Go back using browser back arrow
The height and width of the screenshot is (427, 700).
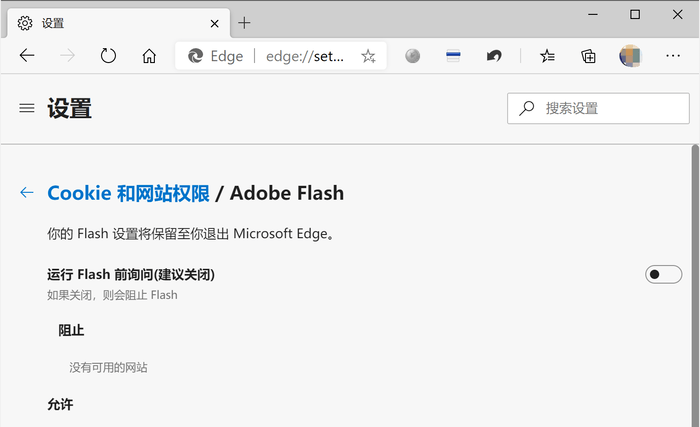tap(27, 55)
